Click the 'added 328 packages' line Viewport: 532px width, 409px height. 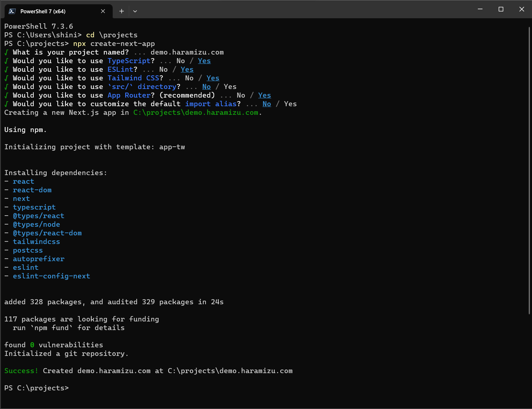pos(114,302)
